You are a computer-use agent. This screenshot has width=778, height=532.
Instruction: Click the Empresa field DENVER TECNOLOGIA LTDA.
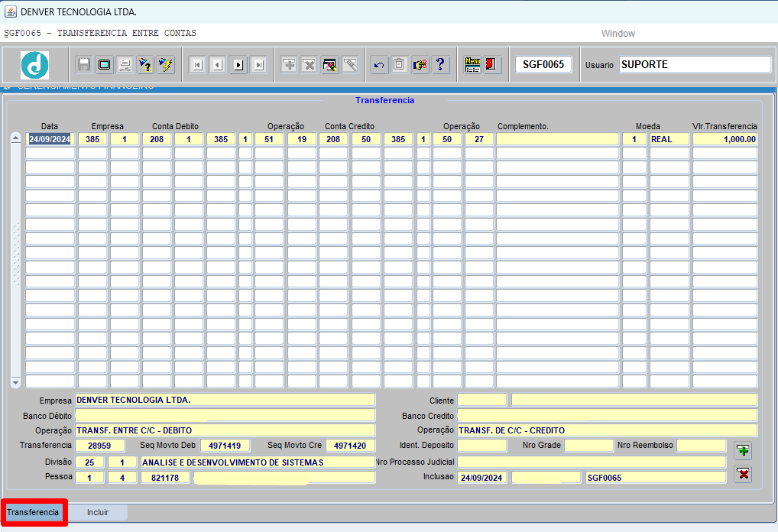pos(225,400)
